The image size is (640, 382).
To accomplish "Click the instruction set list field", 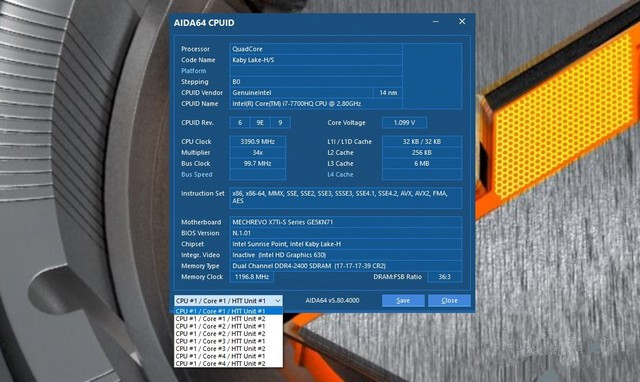I will 345,198.
